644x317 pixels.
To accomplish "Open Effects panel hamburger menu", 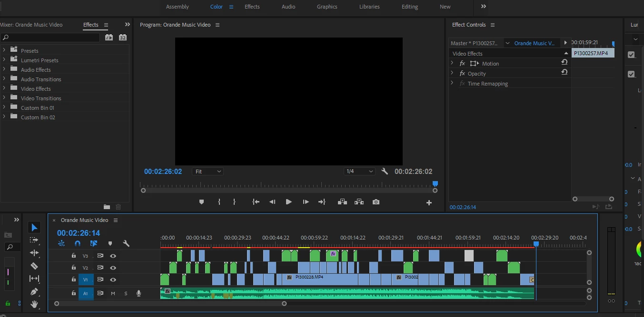I will 106,25.
